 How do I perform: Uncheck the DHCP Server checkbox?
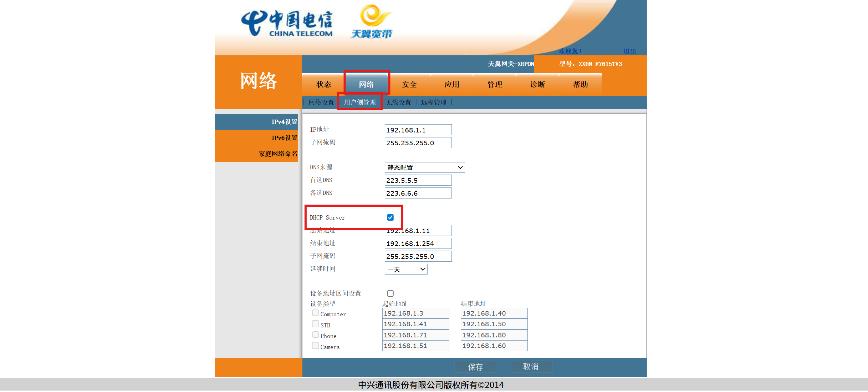coord(390,217)
